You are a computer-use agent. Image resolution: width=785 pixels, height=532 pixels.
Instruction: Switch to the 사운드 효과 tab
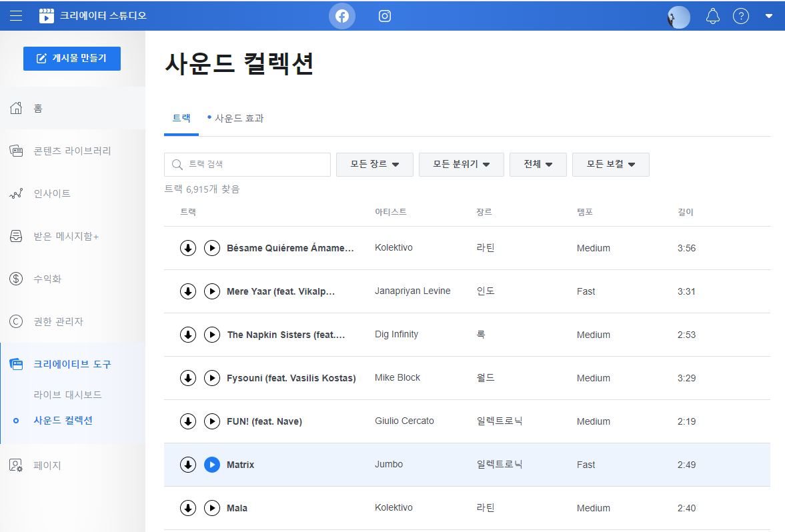235,119
